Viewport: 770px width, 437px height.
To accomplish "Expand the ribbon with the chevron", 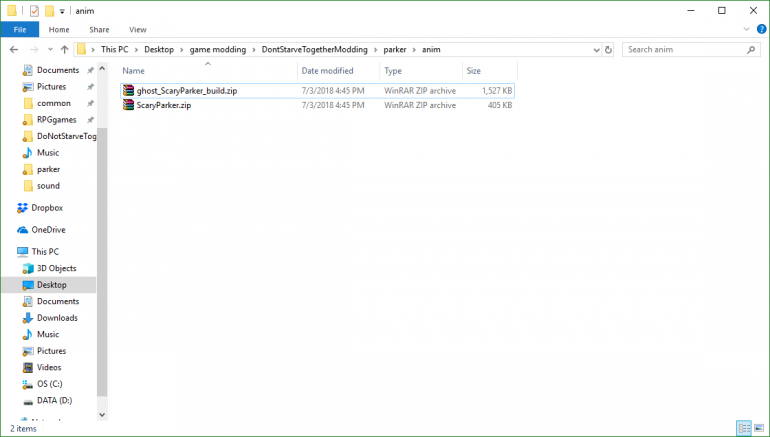I will coord(743,30).
